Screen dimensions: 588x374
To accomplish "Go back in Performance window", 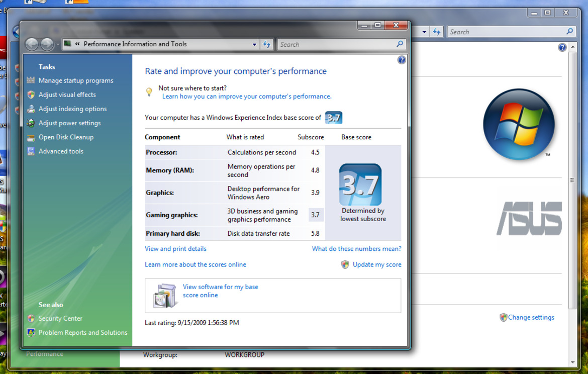I will (x=32, y=44).
